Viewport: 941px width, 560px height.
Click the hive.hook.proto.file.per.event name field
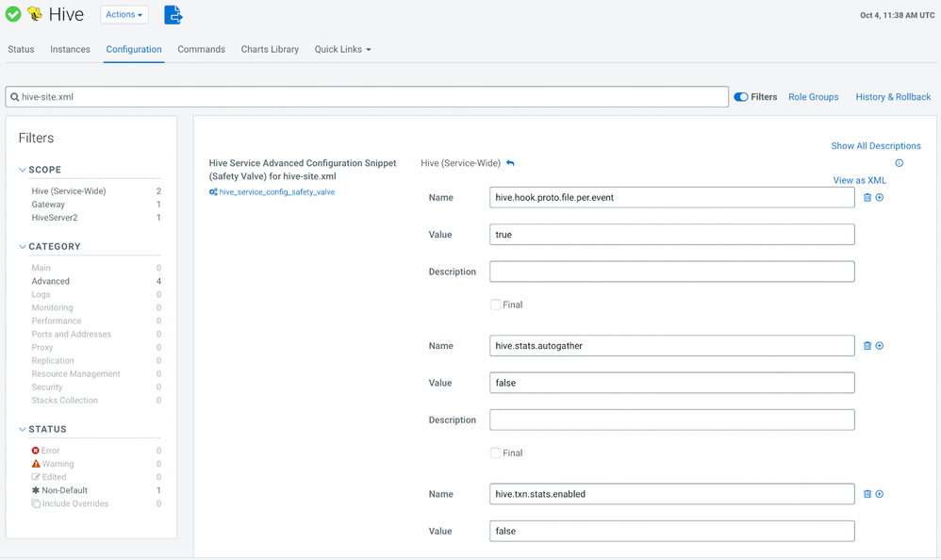point(671,197)
